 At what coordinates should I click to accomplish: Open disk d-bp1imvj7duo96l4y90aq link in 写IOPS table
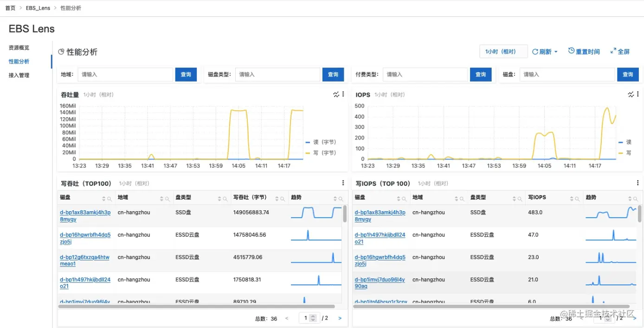380,283
